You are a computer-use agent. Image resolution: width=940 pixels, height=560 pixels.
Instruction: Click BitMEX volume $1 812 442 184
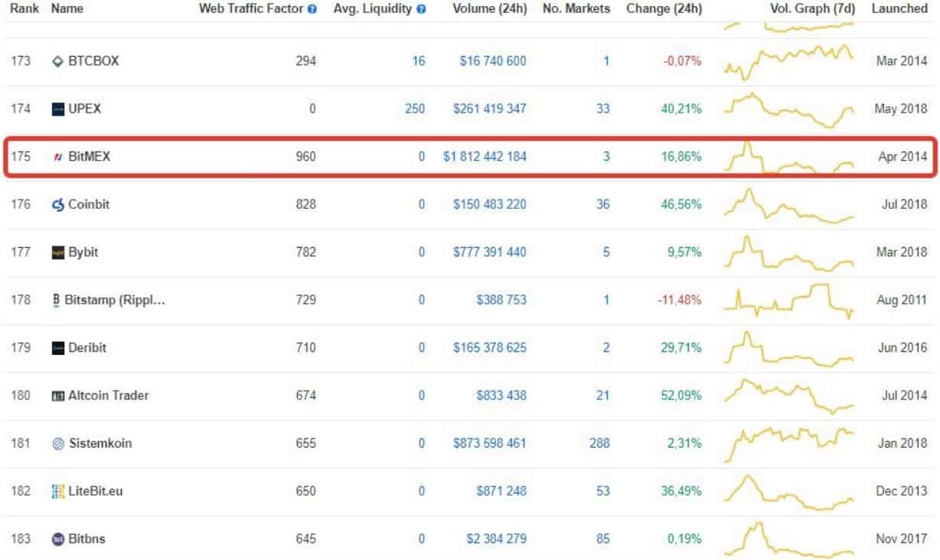(485, 157)
